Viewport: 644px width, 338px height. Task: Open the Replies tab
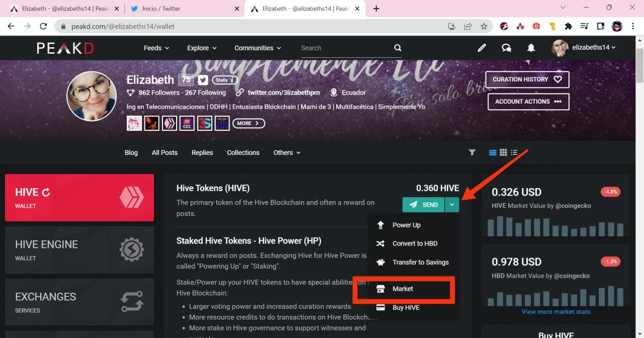point(202,152)
